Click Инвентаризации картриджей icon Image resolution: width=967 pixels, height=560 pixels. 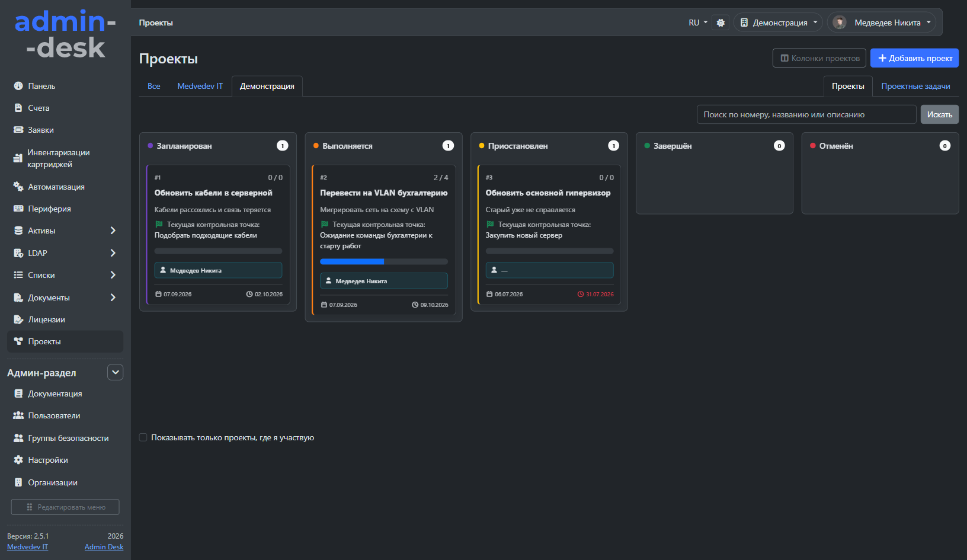(x=18, y=158)
